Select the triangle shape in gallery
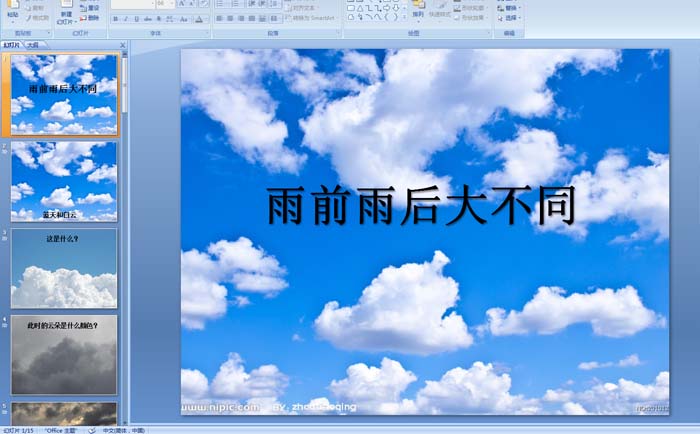The height and width of the screenshot is (434, 700). 360,8
